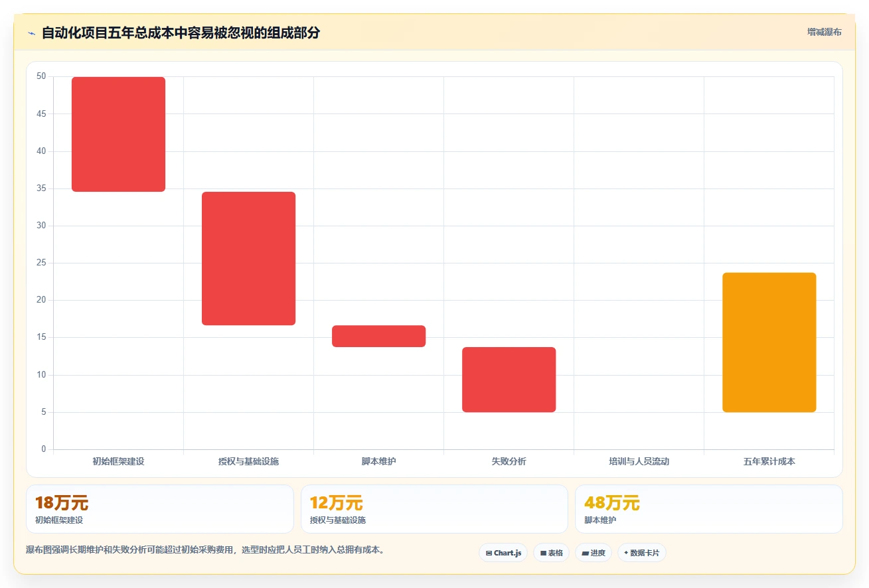Click the 18万元 初始框架建设 card
869x588 pixels.
click(159, 509)
